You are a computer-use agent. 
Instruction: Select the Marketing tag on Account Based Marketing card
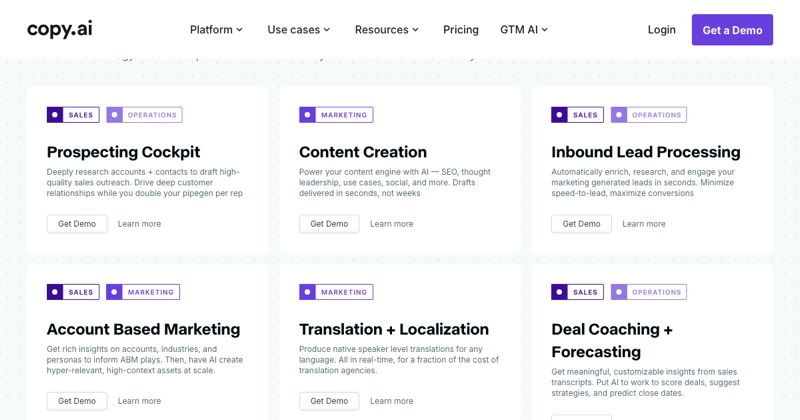[143, 292]
